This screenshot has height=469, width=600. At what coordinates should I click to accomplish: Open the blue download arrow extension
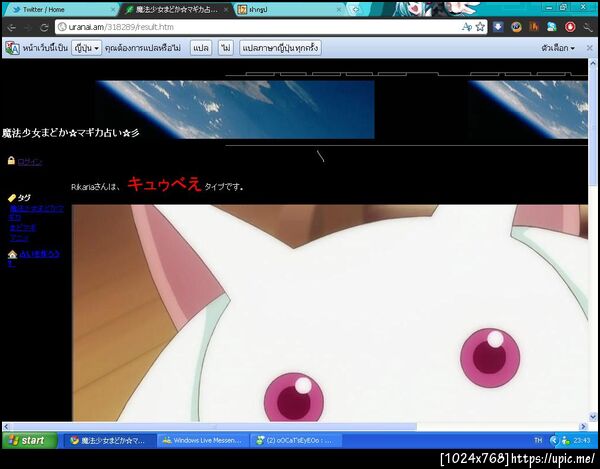point(498,27)
